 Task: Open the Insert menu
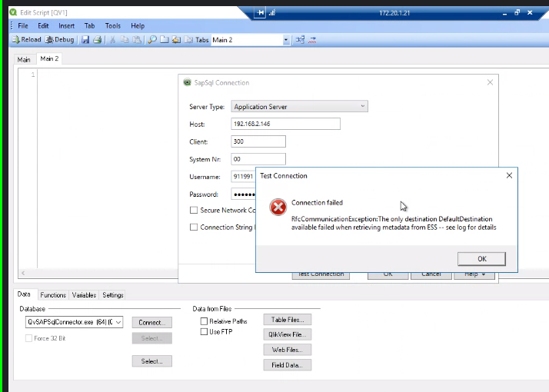[x=67, y=26]
